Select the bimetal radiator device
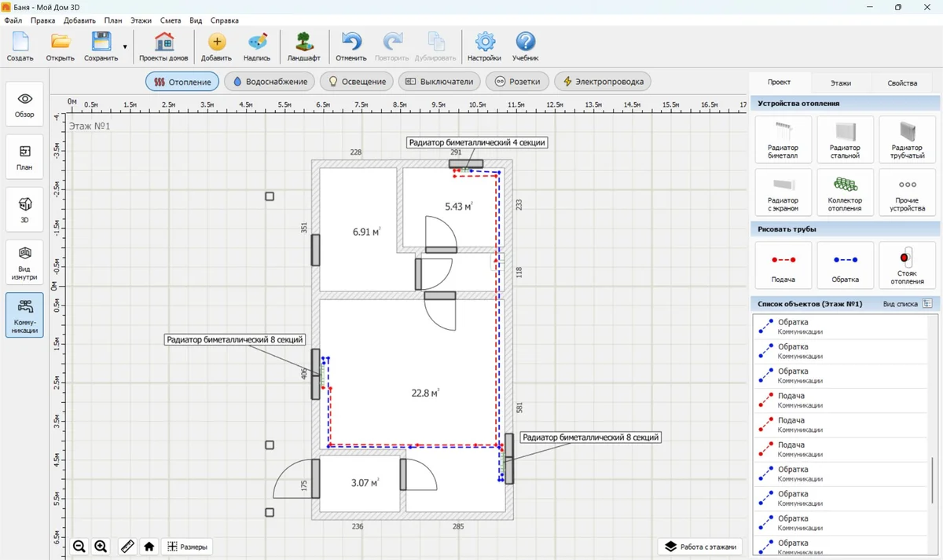 coord(783,141)
